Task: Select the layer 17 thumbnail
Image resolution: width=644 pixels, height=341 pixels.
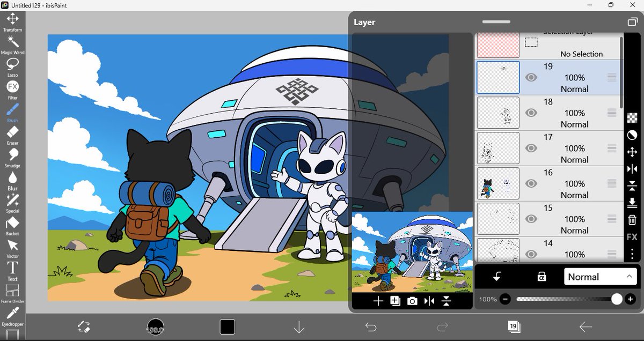Action: (x=498, y=149)
